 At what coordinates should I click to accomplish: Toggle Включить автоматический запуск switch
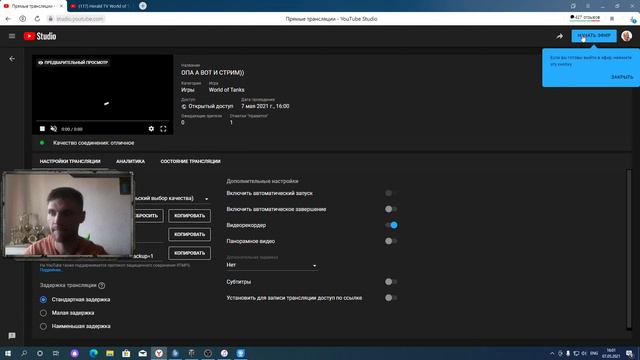click(391, 193)
